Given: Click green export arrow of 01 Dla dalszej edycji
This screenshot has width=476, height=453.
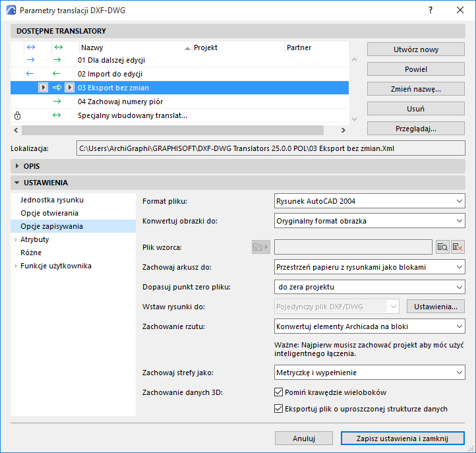Looking at the screenshot, I should tap(57, 60).
